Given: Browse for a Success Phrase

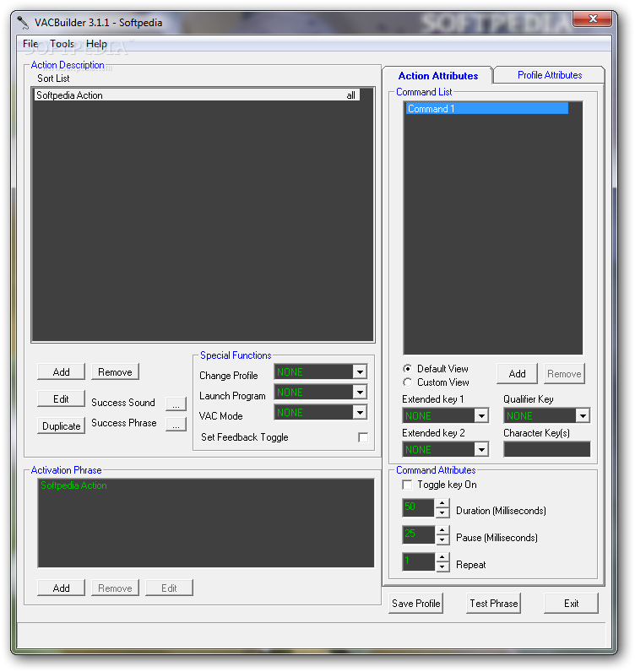Looking at the screenshot, I should pos(176,425).
